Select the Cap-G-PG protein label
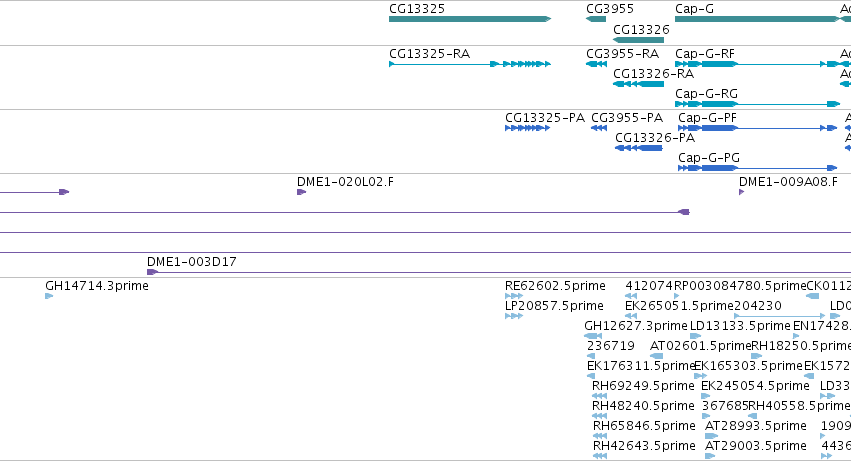The image size is (851, 461). 709,158
